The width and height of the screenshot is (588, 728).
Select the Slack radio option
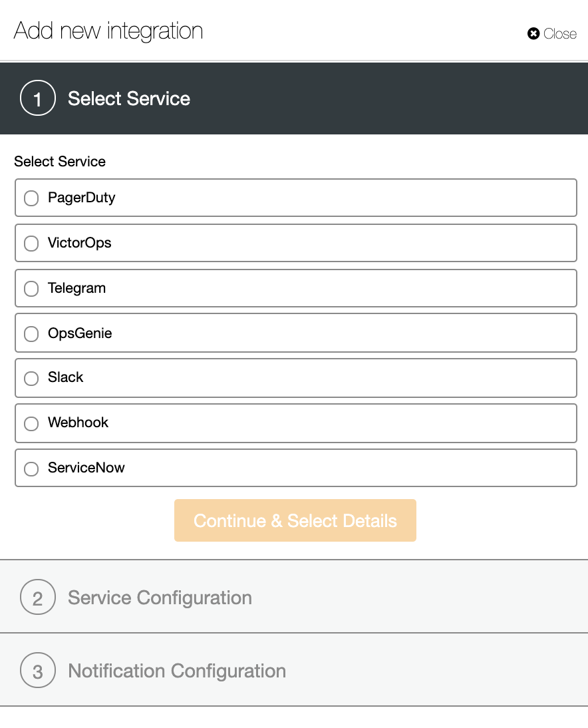[31, 379]
